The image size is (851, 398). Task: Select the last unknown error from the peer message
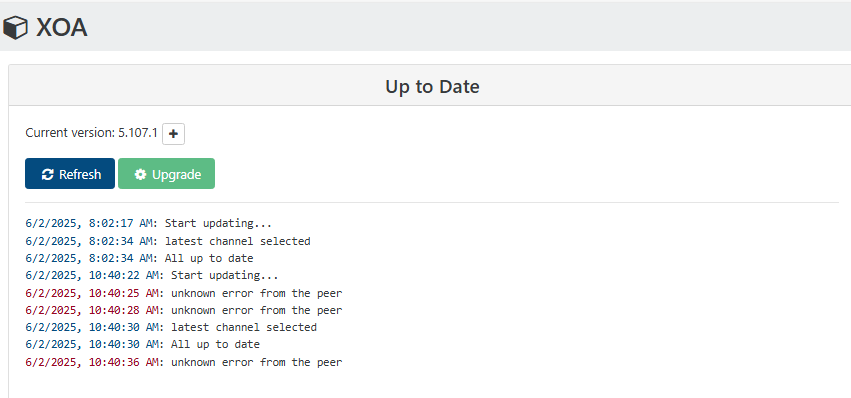[257, 362]
